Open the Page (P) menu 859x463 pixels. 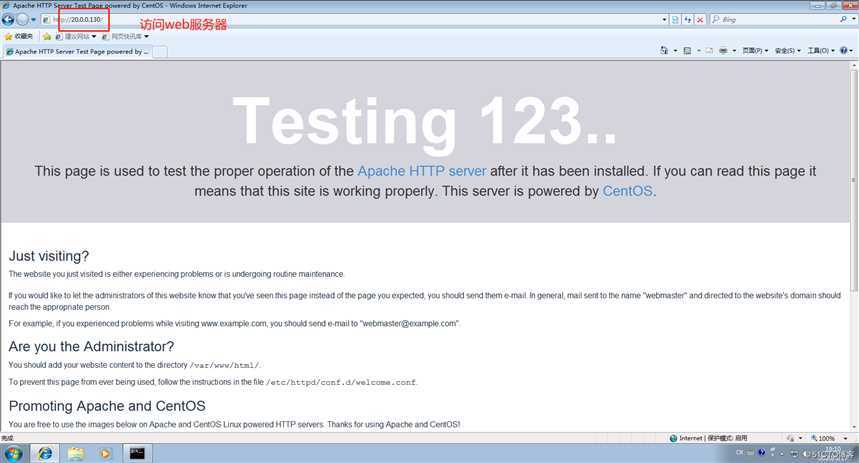point(755,50)
